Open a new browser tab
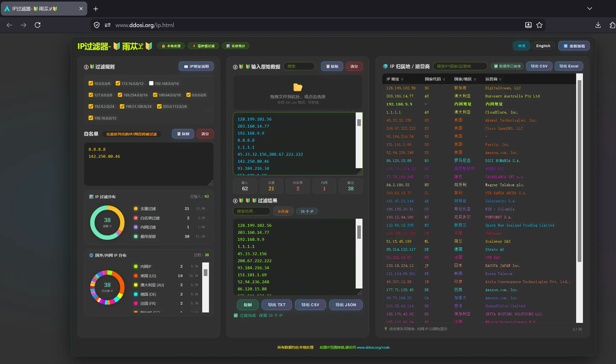616x364 pixels. pos(96,9)
